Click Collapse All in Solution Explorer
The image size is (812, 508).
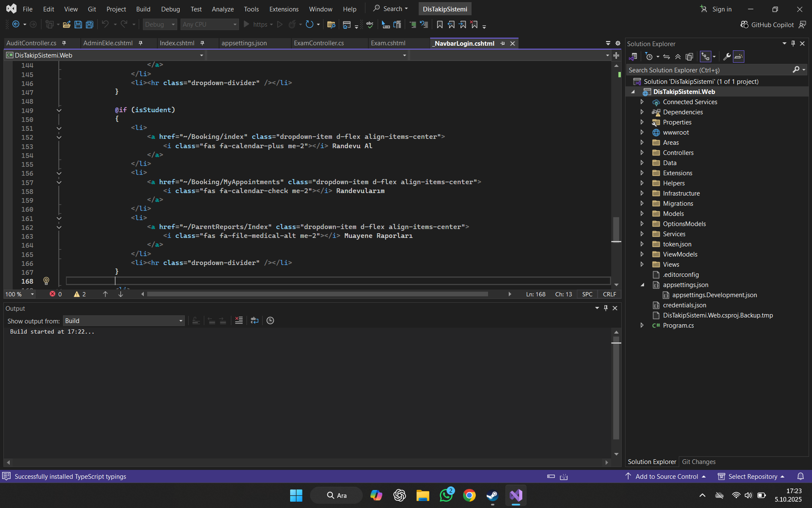[678, 56]
